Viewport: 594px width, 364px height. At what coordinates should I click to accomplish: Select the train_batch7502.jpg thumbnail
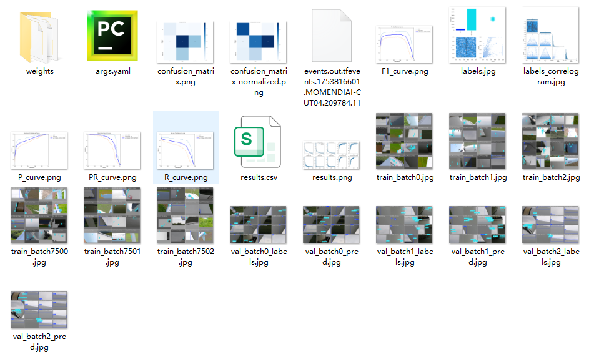pos(186,215)
